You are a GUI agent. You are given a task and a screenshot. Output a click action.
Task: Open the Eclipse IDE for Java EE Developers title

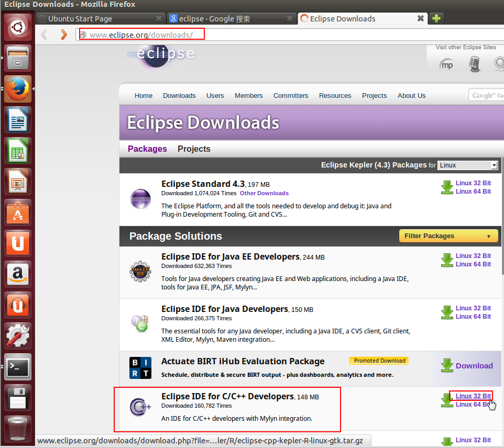[x=231, y=257]
